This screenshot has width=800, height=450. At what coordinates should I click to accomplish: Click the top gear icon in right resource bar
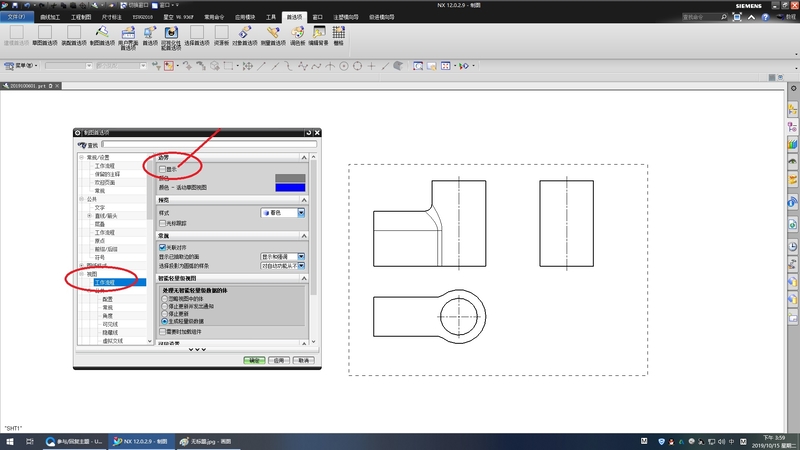pyautogui.click(x=793, y=88)
